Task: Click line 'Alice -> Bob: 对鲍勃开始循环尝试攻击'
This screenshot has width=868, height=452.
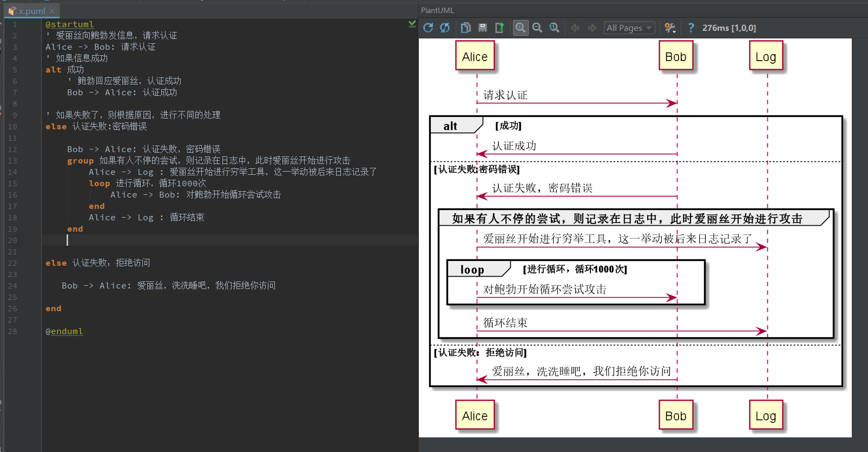Action: pos(195,195)
